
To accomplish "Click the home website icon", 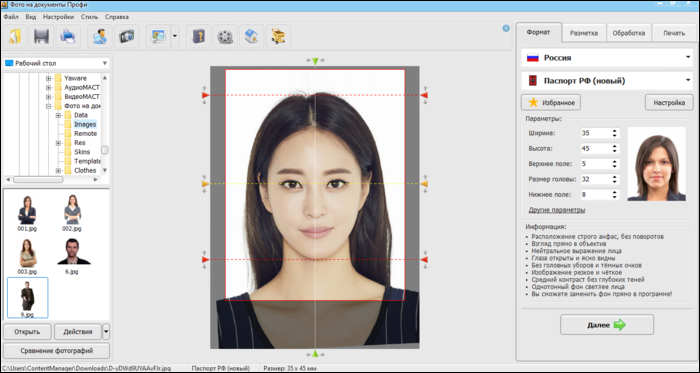I will pyautogui.click(x=252, y=37).
